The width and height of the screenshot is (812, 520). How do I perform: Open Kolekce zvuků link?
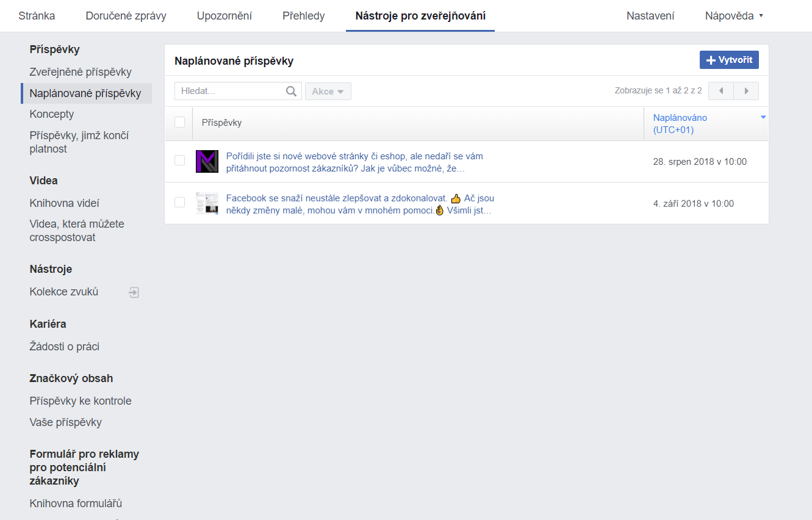pyautogui.click(x=64, y=292)
